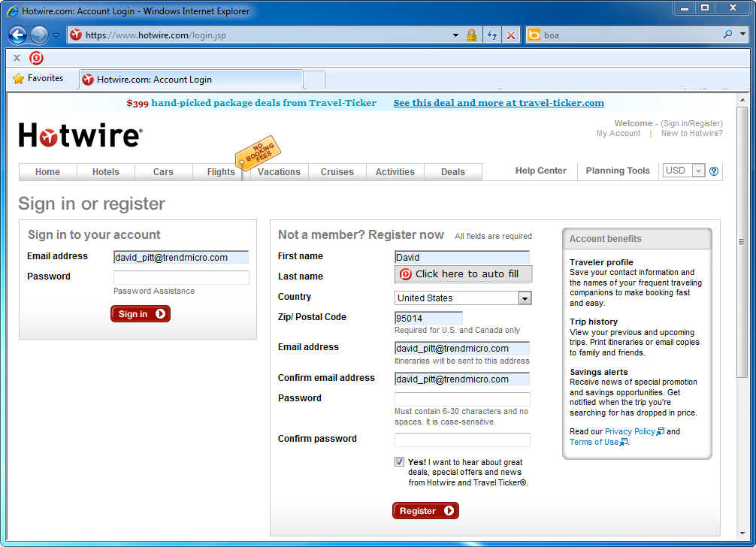Click the registration Password field

462,399
